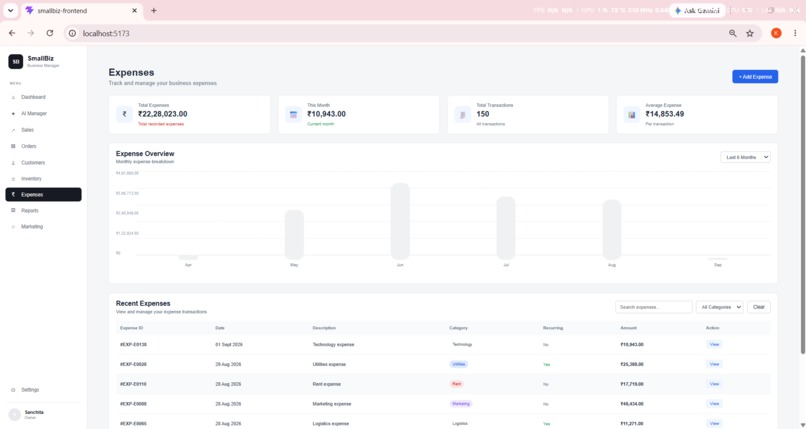Click the chart icon on Average Expense card
This screenshot has width=806, height=429.
click(x=632, y=115)
